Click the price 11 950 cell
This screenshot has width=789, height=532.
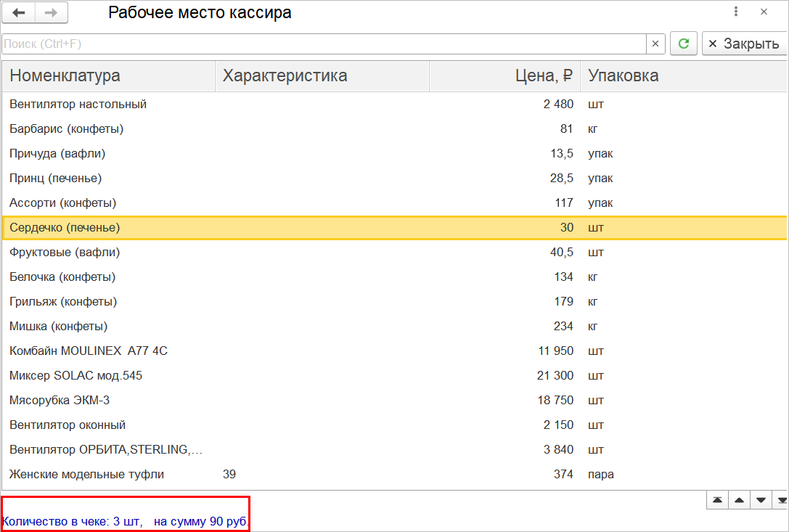pyautogui.click(x=504, y=351)
